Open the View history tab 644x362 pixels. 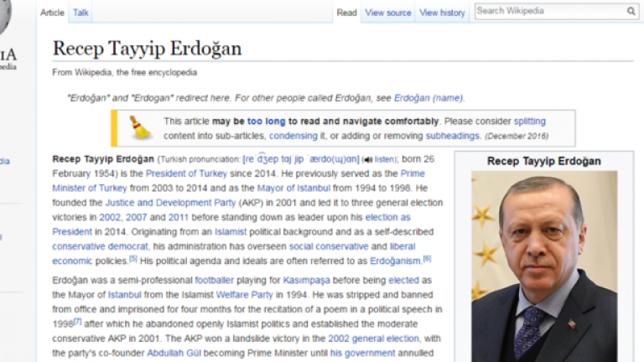442,13
